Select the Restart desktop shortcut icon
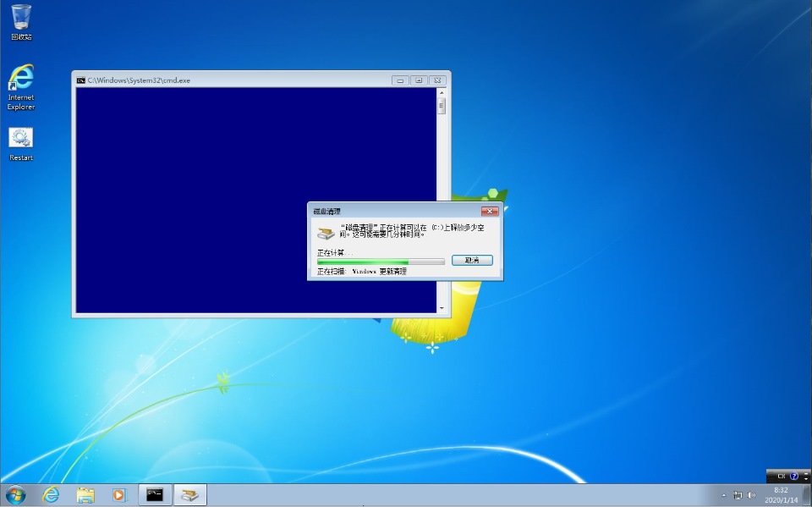Screen dimensions: 812x507 click(x=20, y=144)
